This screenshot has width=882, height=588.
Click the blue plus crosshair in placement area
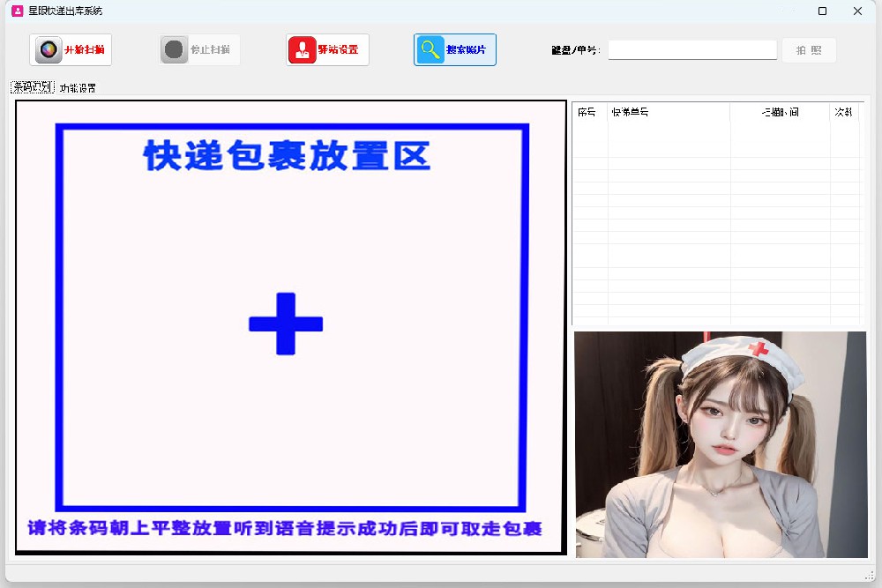click(286, 324)
